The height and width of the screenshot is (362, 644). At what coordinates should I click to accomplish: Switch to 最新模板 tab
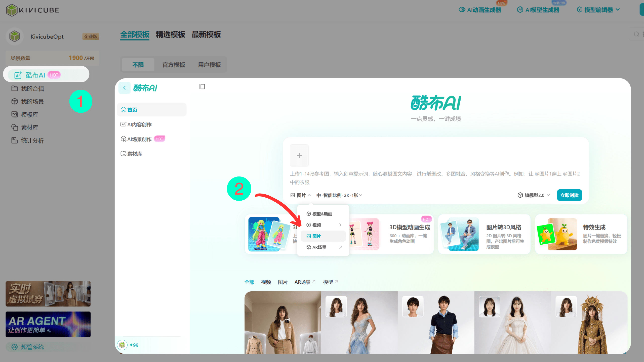pos(206,34)
